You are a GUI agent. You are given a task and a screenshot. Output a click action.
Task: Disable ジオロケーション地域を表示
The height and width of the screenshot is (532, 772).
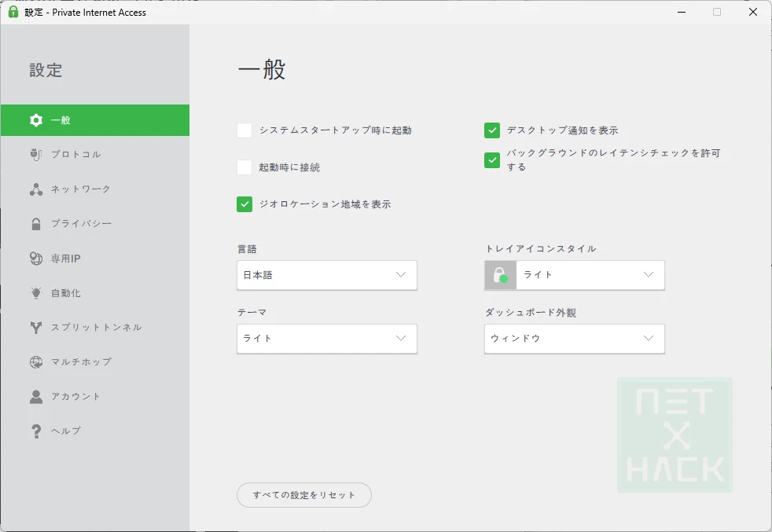coord(244,204)
